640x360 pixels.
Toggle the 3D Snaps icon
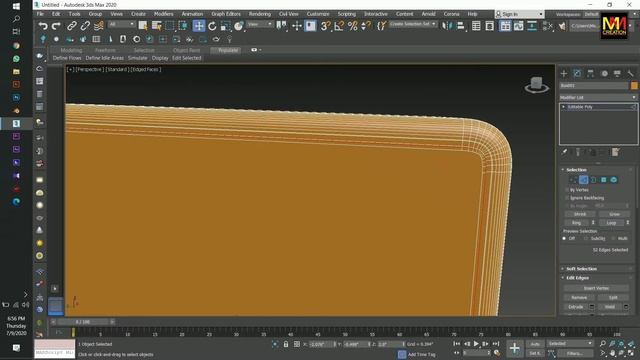point(326,26)
